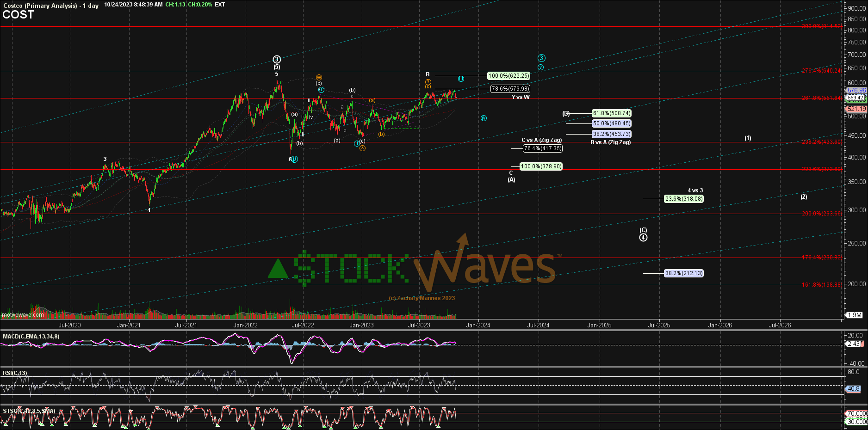Click the 576.96 price tag on axis

856,91
